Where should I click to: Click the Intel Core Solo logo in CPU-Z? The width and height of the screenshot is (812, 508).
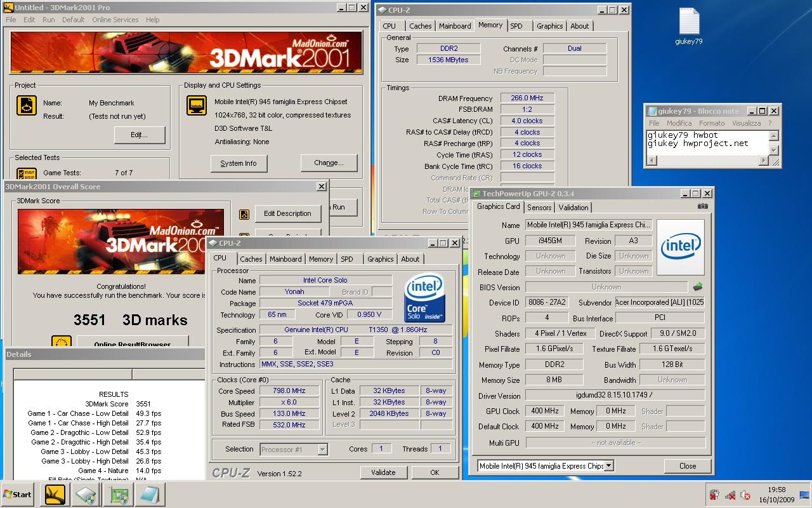coord(425,298)
